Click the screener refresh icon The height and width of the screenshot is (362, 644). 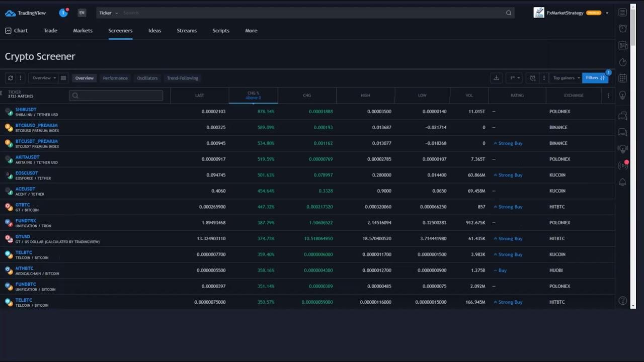10,78
